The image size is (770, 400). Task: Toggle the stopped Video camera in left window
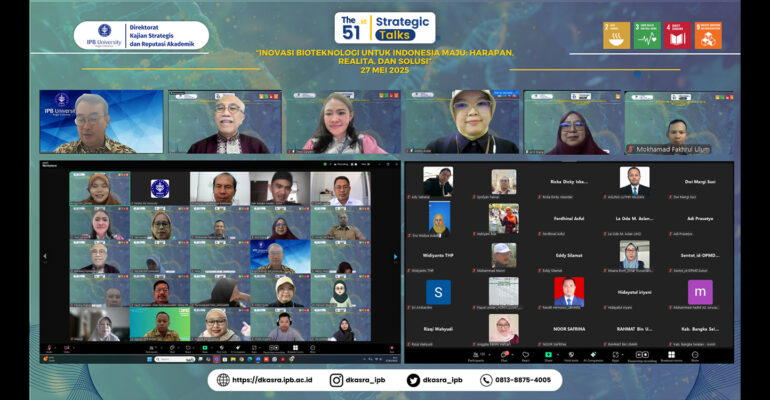point(67,349)
